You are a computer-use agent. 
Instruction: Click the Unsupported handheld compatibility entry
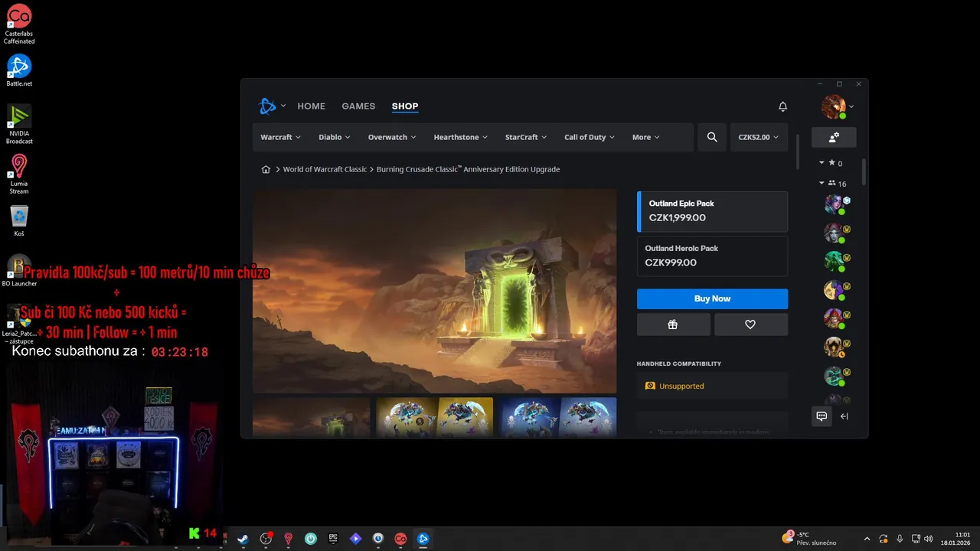712,386
